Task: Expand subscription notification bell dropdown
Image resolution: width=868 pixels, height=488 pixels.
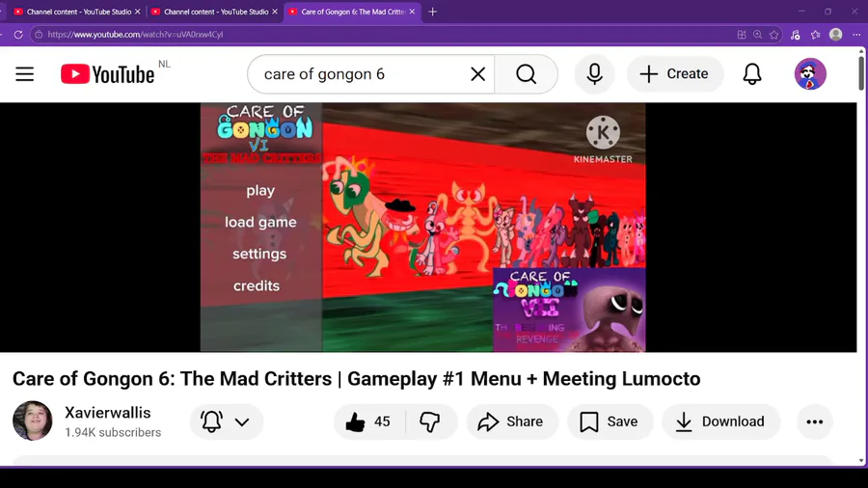Action: [227, 421]
